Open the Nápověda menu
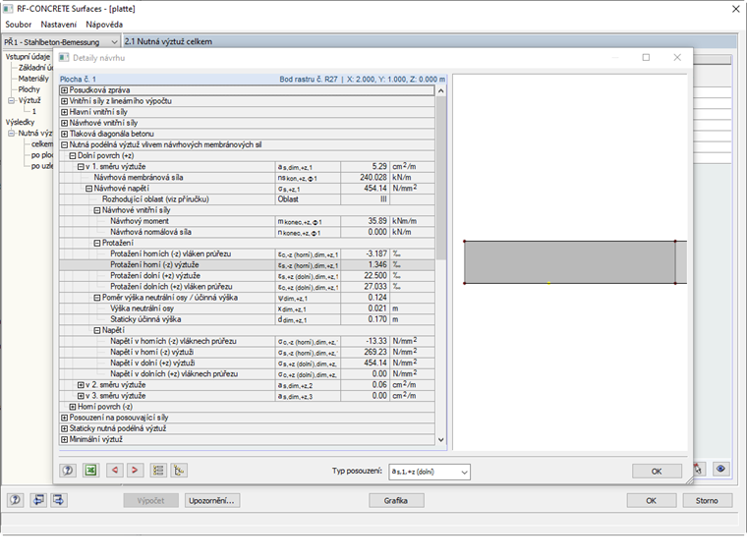 tap(104, 25)
